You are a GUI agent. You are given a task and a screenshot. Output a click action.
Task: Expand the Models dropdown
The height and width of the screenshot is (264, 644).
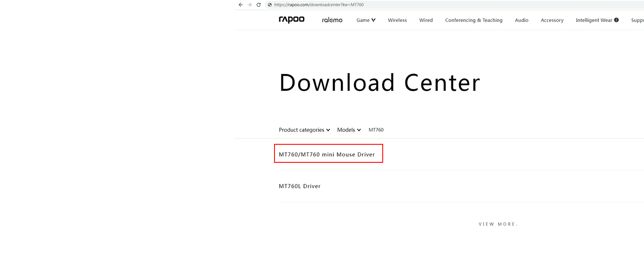[x=349, y=130]
